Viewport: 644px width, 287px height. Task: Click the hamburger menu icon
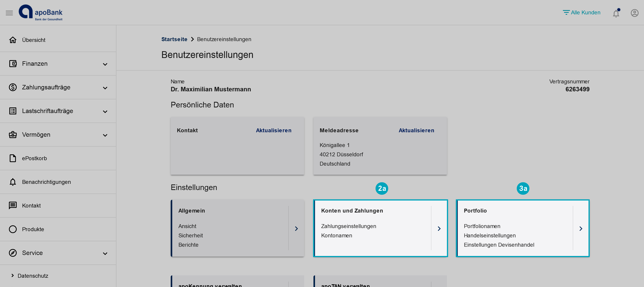(x=9, y=12)
